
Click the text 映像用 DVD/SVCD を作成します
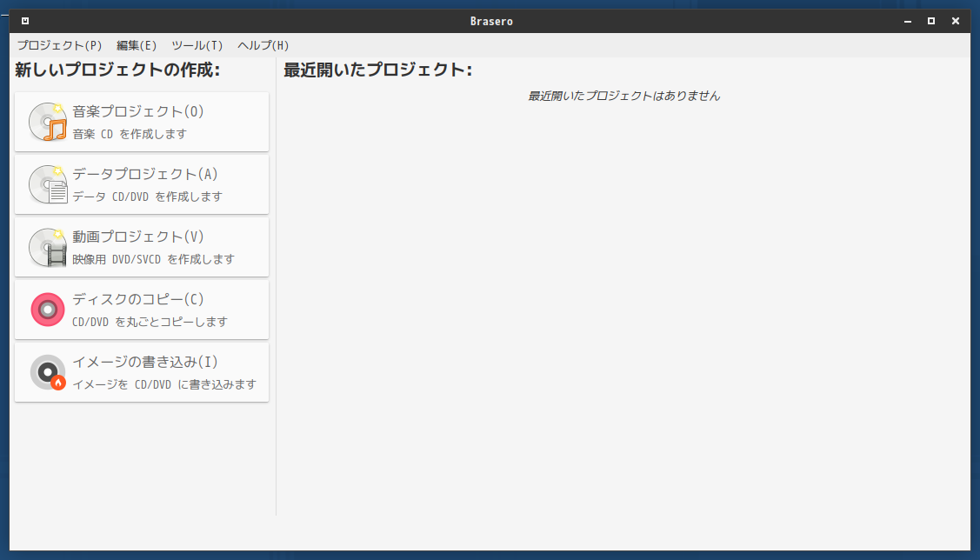point(153,259)
